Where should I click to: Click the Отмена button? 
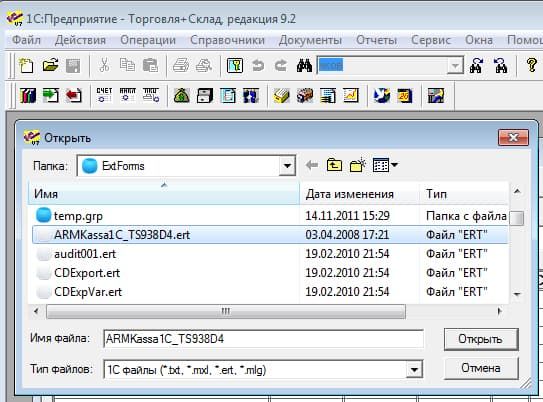click(481, 368)
